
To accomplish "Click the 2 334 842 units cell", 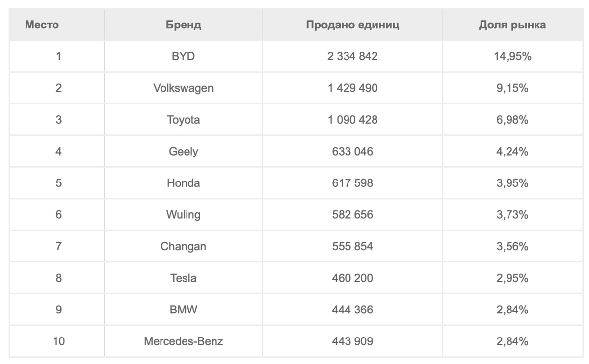I will click(x=352, y=56).
